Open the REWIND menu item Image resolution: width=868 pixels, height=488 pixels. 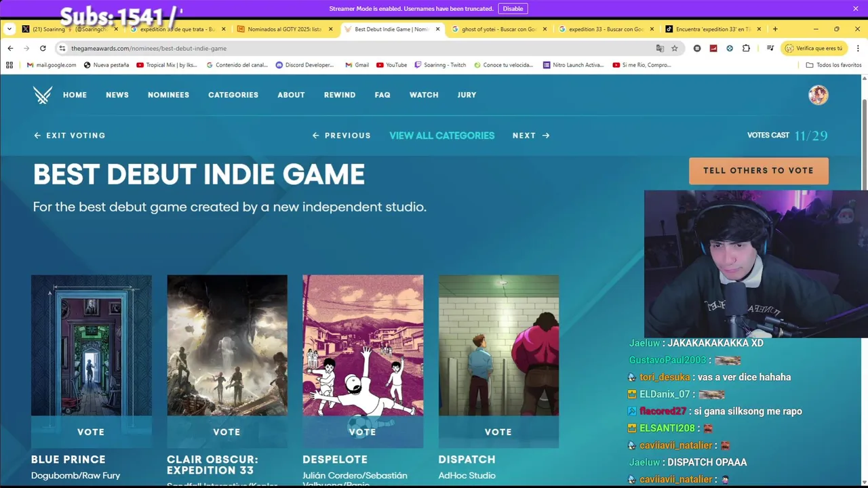340,95
